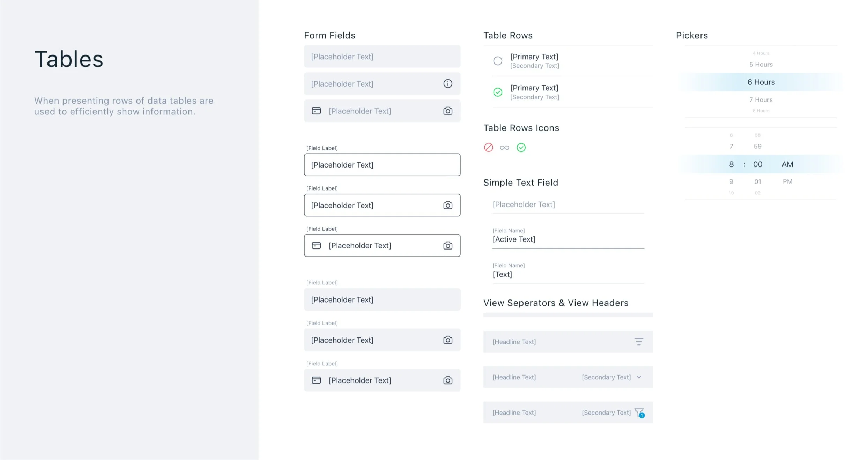
Task: Click the filter funnel icon with the blue badge
Action: [x=639, y=413]
